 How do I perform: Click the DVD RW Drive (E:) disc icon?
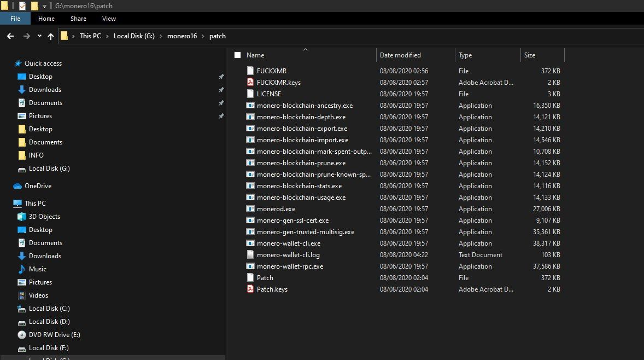click(22, 335)
